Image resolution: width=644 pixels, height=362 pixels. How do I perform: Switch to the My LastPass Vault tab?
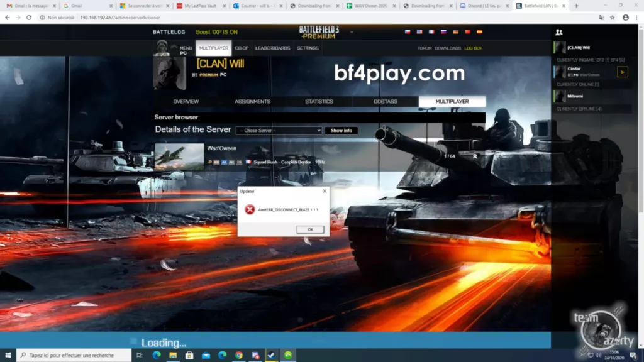click(x=201, y=6)
